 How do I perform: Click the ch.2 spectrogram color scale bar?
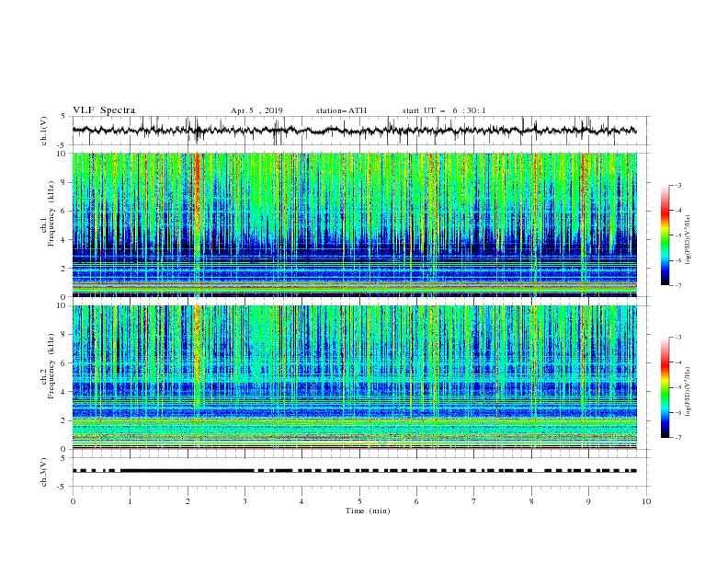[665, 387]
